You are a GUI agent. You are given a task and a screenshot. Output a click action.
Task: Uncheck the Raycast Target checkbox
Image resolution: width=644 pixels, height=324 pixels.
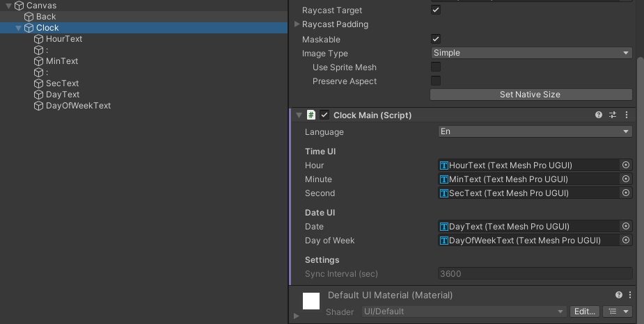[436, 10]
